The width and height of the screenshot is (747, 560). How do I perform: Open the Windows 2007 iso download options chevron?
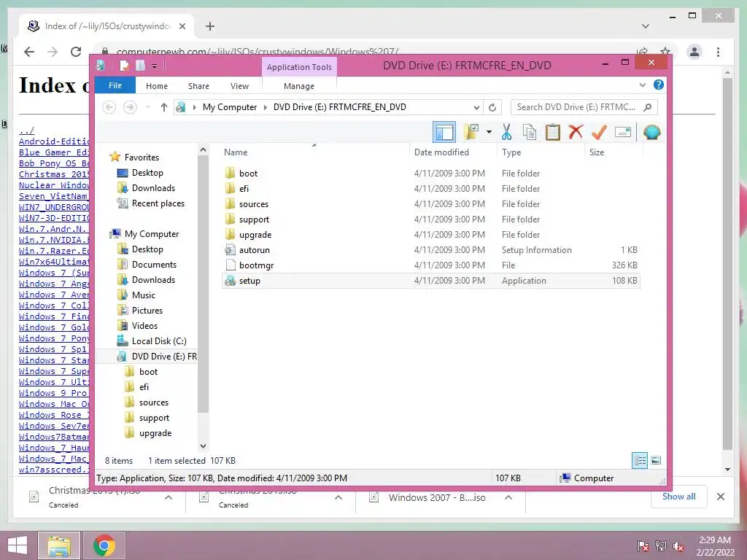pyautogui.click(x=508, y=497)
